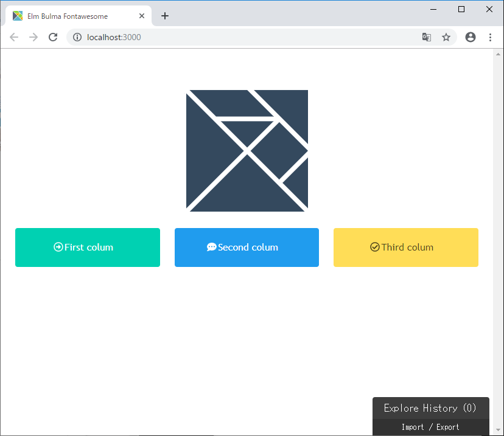The width and height of the screenshot is (504, 436).
Task: Go forward using the browser forward arrow
Action: pos(33,37)
